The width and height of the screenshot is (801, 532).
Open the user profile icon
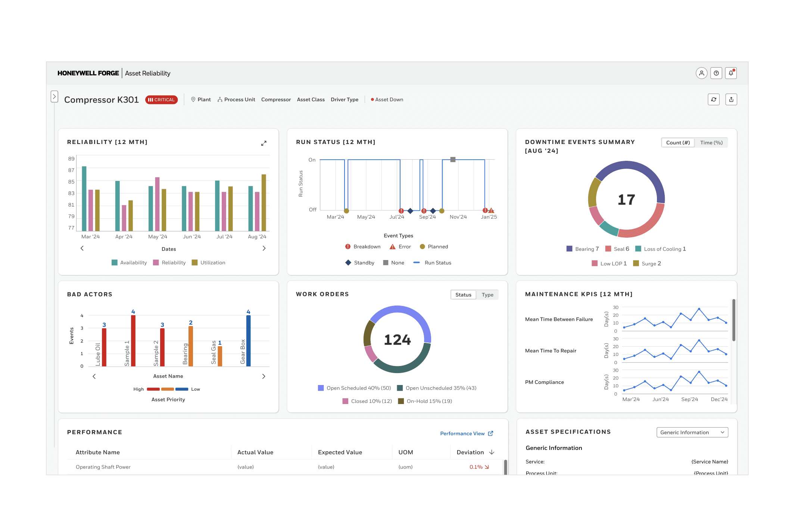point(701,73)
